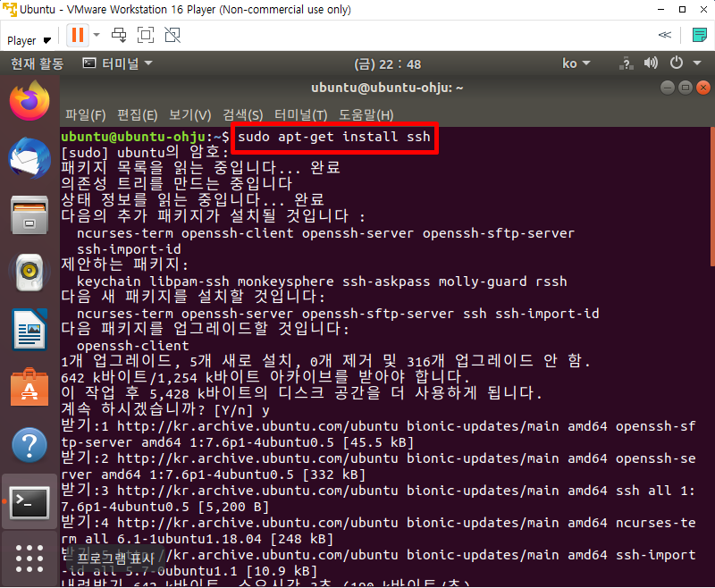Viewport: 715px width, 588px height.
Task: Click the terminal prompt 'ubuntu@ubuntu-ohju'
Action: click(132, 137)
